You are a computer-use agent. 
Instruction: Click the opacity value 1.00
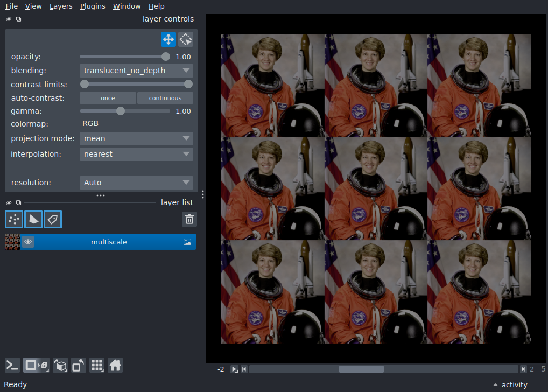[x=183, y=57]
